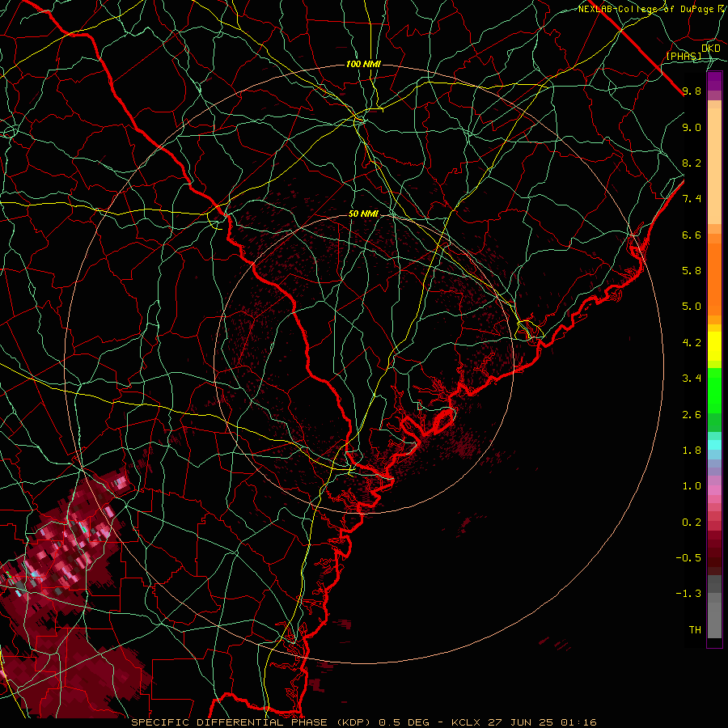This screenshot has height=728, width=728.
Task: Select the 5.8 value on the scale
Action: click(x=692, y=271)
